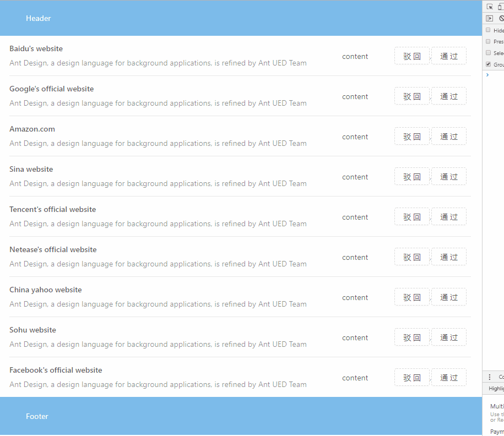Click the 'Sohu website' list title
Viewport: 504px width, 436px height.
point(33,330)
